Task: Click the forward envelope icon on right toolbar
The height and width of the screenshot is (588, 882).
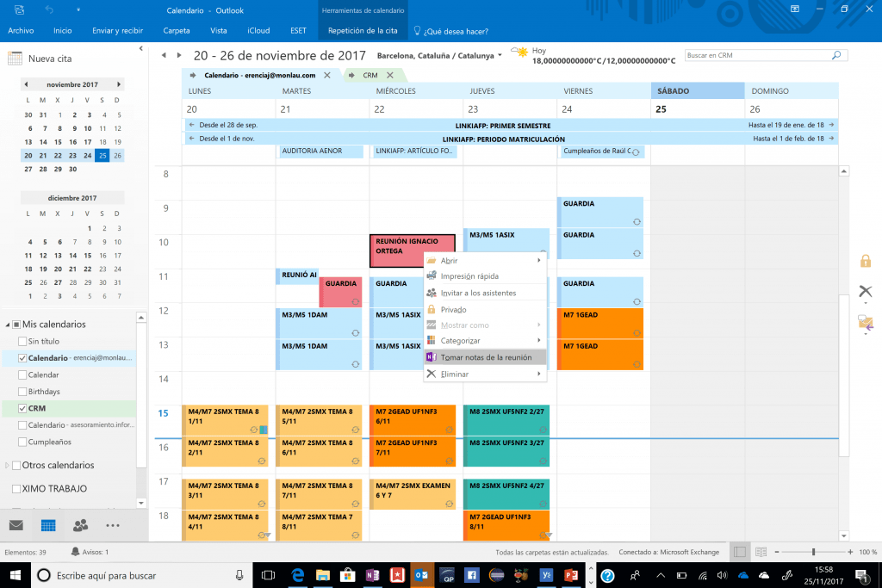Action: pyautogui.click(x=865, y=323)
